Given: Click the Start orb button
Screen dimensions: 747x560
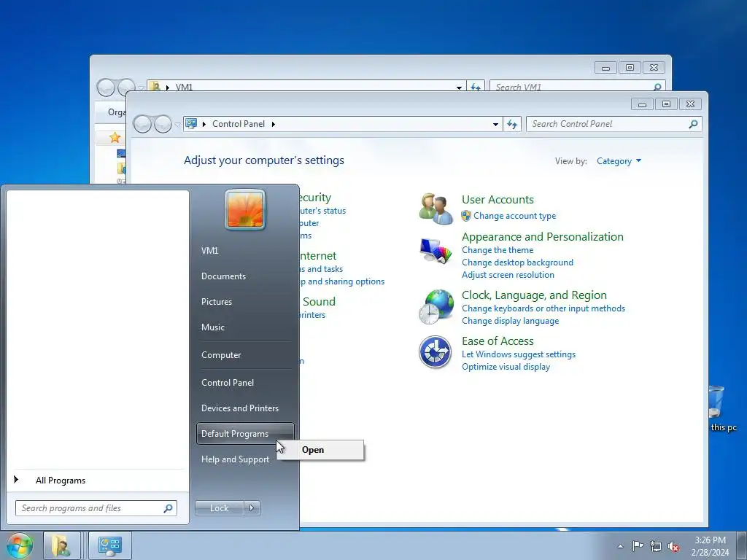Looking at the screenshot, I should [20, 545].
